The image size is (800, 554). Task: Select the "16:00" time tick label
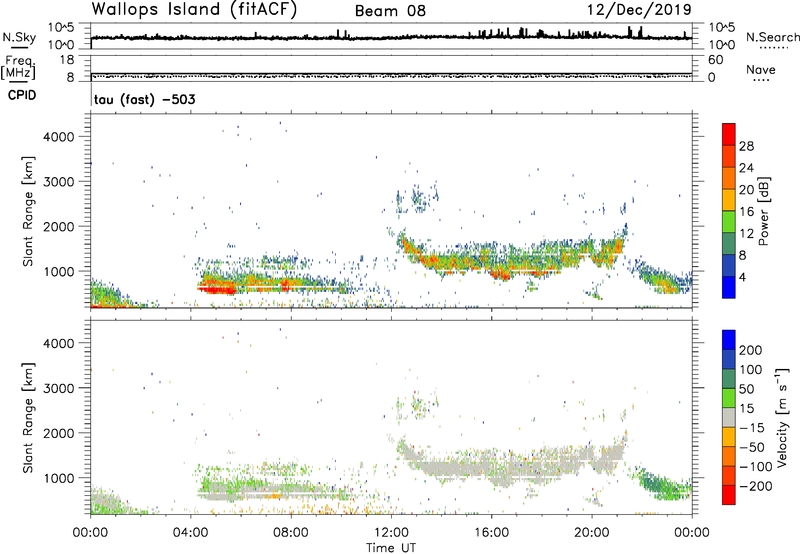coord(491,533)
